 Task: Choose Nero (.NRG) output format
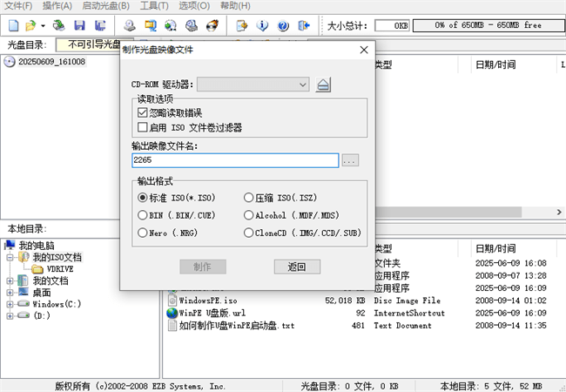point(143,233)
